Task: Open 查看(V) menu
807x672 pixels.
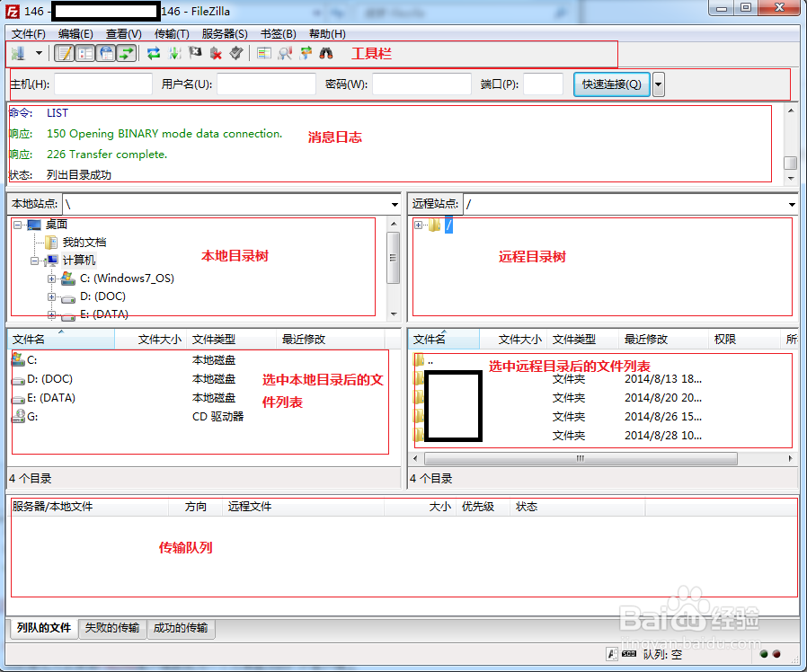Action: pyautogui.click(x=123, y=34)
